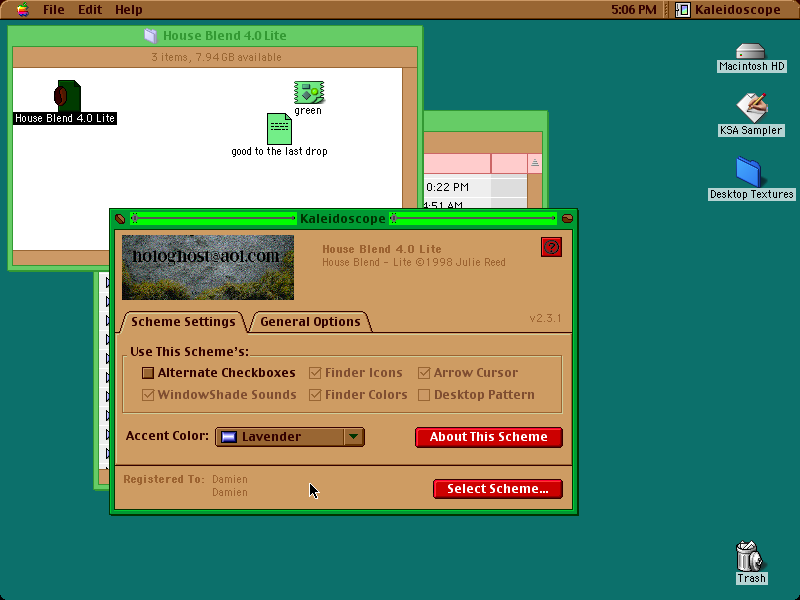The image size is (800, 600).
Task: Click the v2.3.1 version label
Action: [545, 318]
